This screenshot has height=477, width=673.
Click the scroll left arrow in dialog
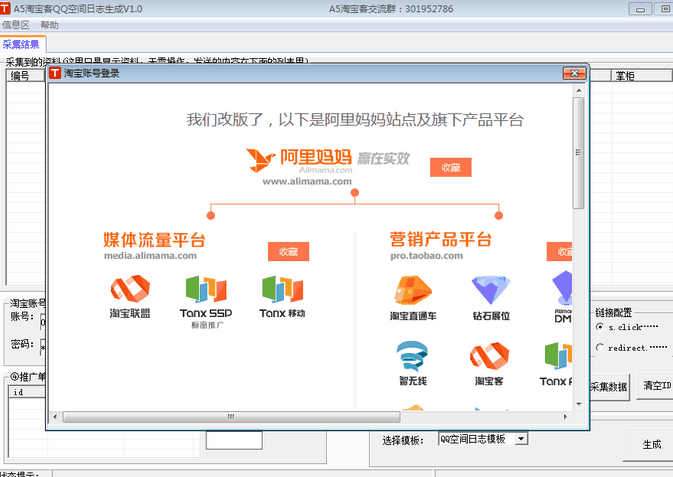pos(55,416)
